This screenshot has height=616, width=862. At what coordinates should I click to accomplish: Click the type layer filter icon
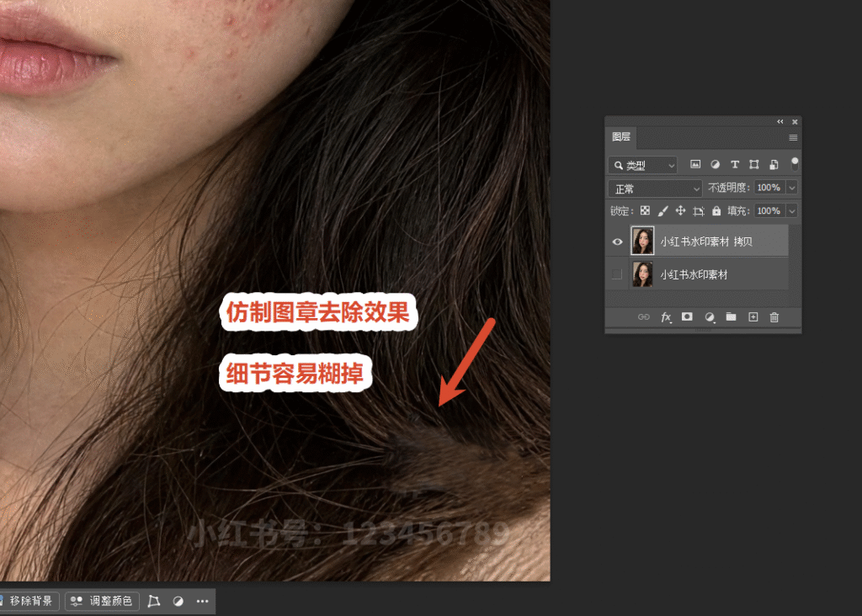click(x=734, y=164)
